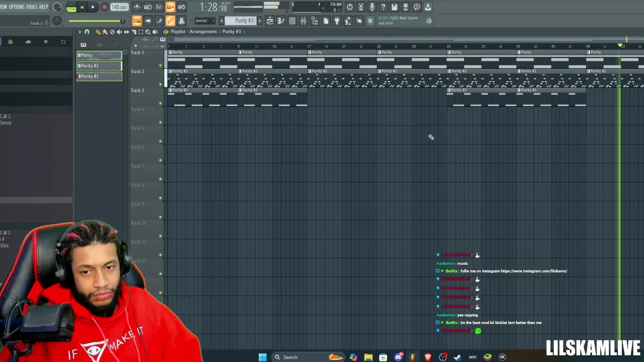Open the help question mark icon
This screenshot has height=362, width=644.
pos(383,7)
